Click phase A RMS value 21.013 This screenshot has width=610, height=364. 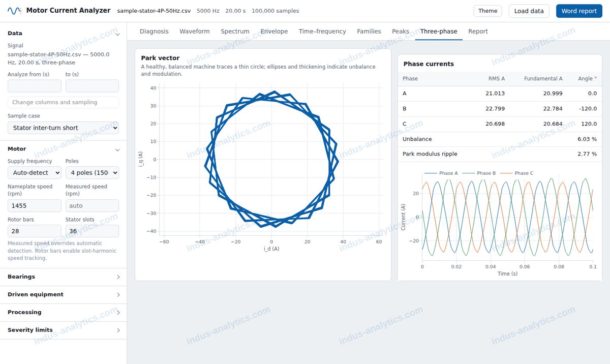(x=495, y=94)
